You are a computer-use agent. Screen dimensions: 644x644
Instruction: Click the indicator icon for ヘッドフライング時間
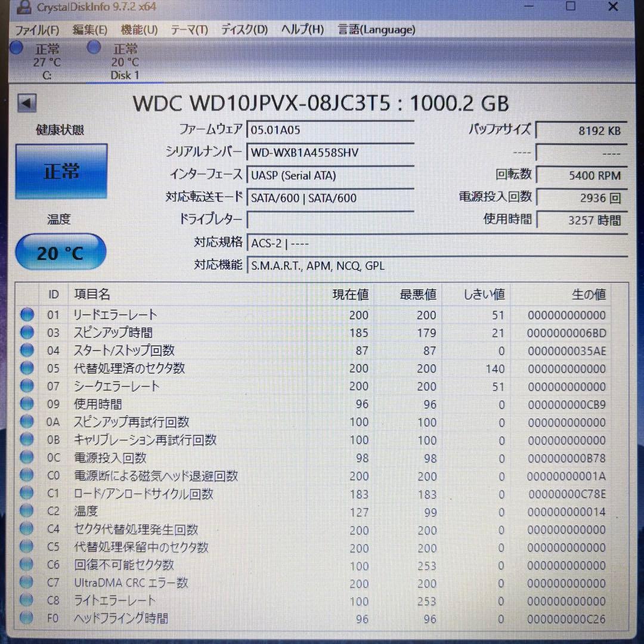(27, 619)
